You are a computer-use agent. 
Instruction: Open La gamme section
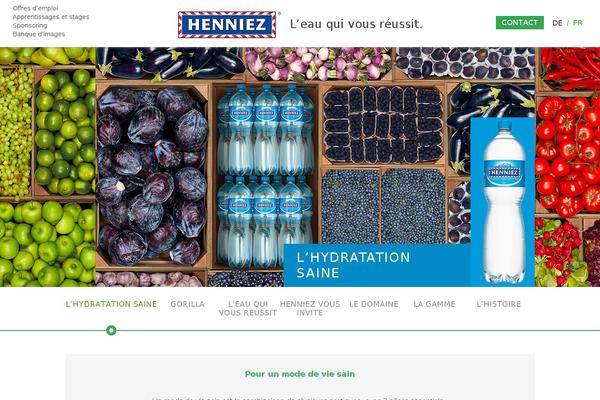(x=434, y=304)
